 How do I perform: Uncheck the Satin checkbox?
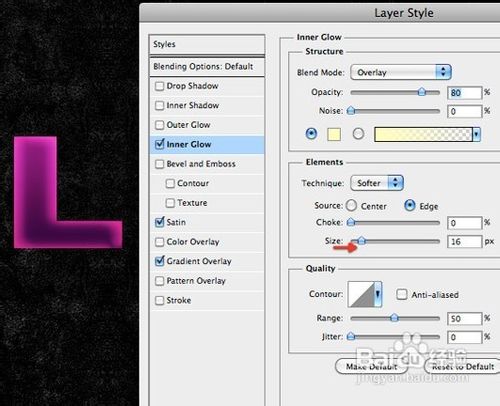[x=159, y=222]
